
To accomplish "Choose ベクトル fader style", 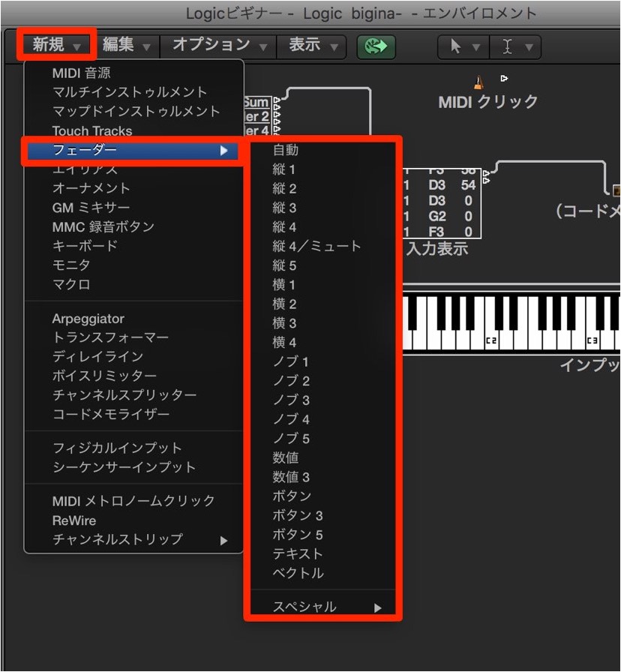I will (322, 574).
